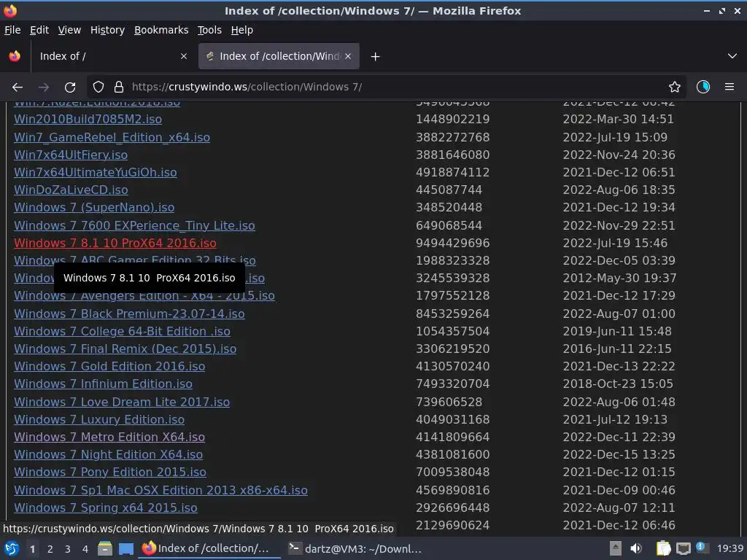Close the 'Index of /collection/Windows 7' tab
Viewport: 747px width, 560px height.
[348, 56]
